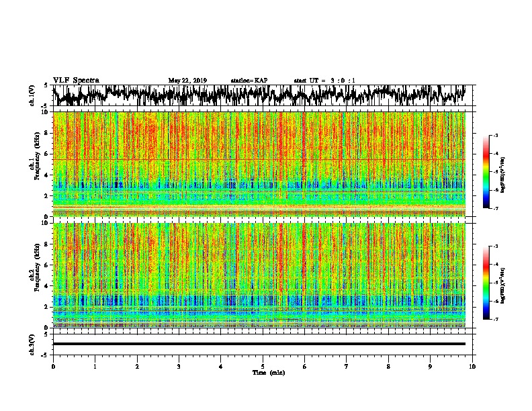Click the ch.1 voltage waveform trace
Screen dimensions: 532x411
(x=259, y=95)
